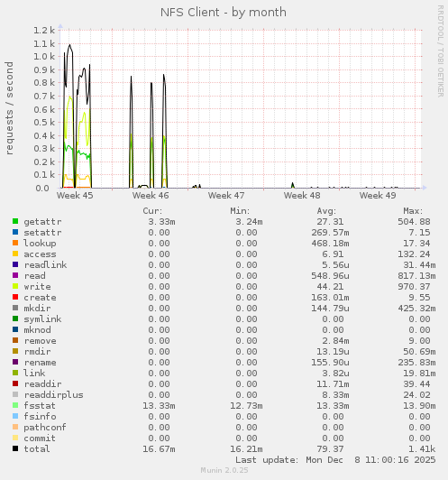The height and width of the screenshot is (480, 448).
Task: Click the create red legend swatch
Action: [x=15, y=297]
